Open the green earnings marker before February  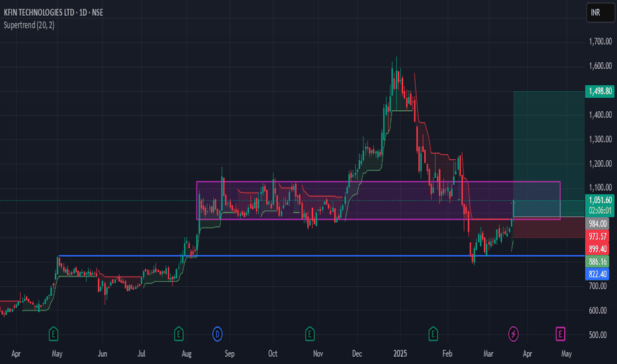pyautogui.click(x=433, y=334)
